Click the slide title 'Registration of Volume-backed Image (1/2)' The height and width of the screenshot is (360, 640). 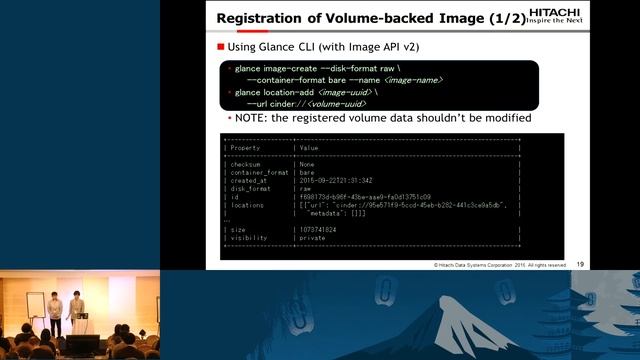click(x=371, y=18)
